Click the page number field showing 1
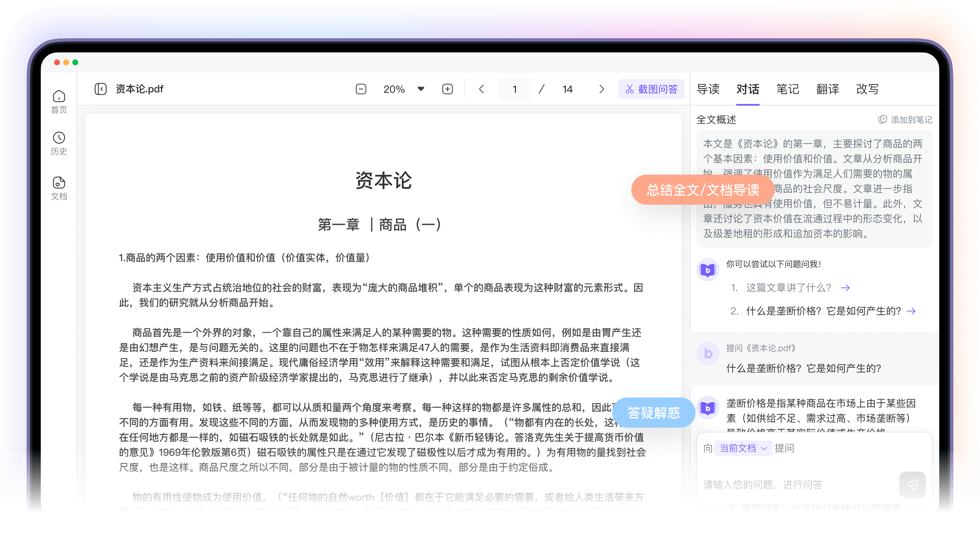The image size is (980, 539). [515, 89]
